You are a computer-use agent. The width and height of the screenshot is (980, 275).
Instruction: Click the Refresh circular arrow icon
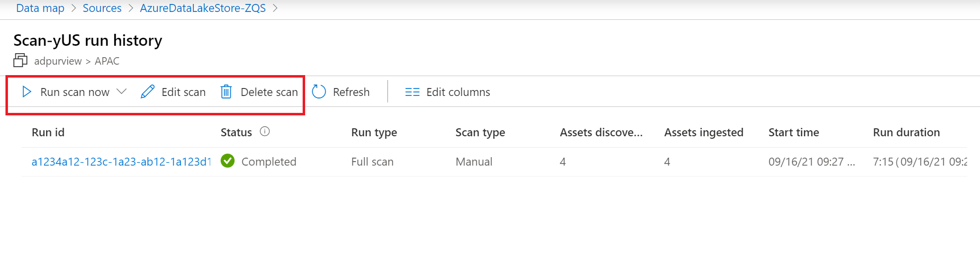pos(319,92)
